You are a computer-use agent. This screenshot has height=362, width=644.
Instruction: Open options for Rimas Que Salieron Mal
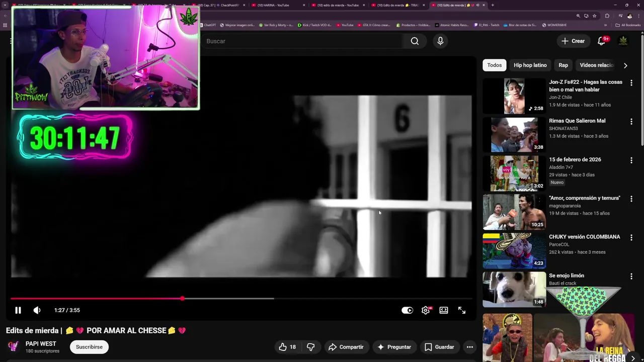tap(631, 121)
